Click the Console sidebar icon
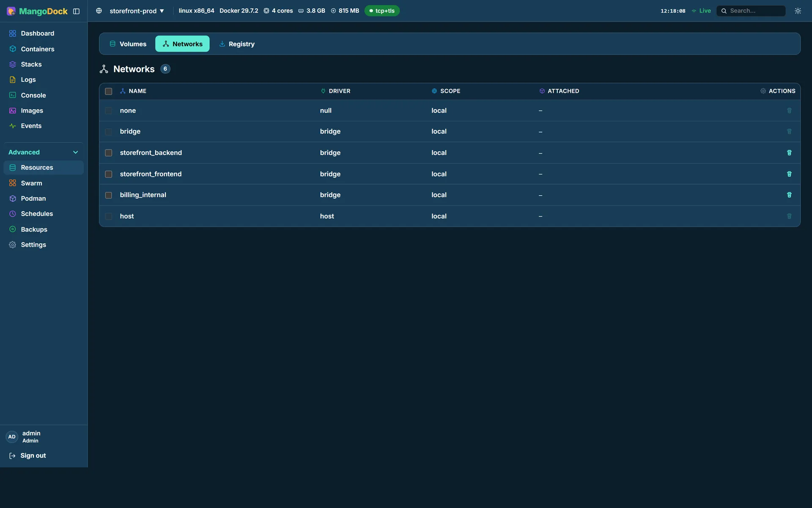 pyautogui.click(x=13, y=95)
